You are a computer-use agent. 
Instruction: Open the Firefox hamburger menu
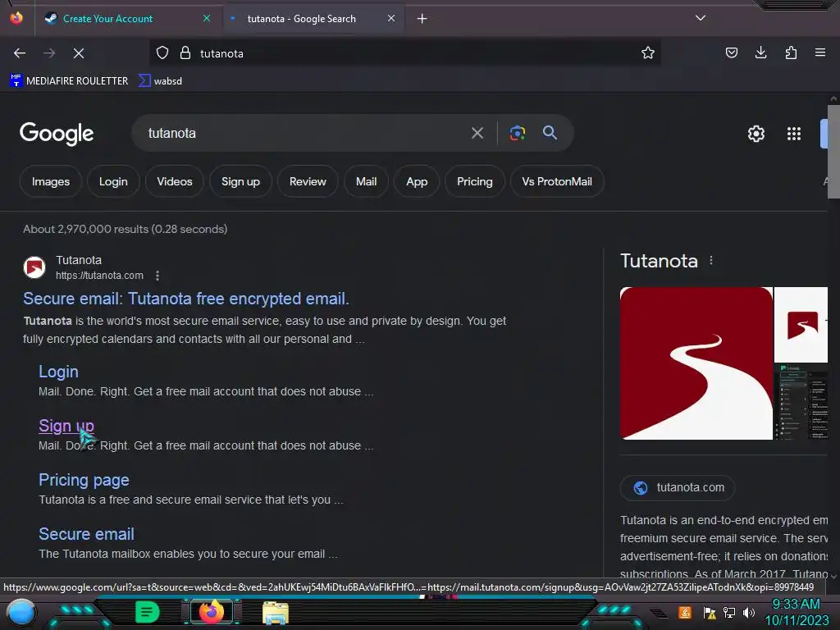click(x=820, y=52)
